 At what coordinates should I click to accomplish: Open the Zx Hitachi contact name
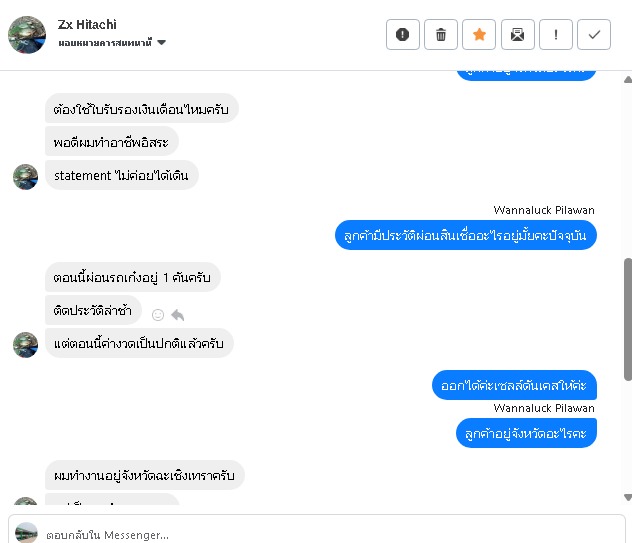coord(87,24)
